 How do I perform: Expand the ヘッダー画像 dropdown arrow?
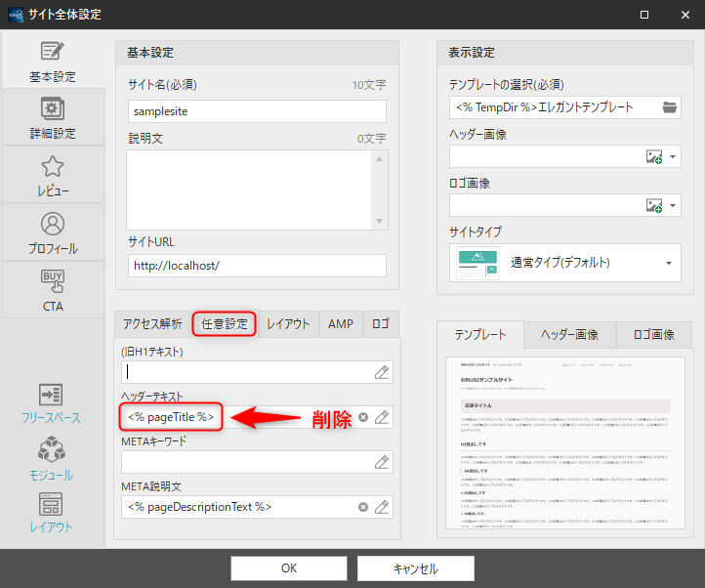tap(672, 157)
